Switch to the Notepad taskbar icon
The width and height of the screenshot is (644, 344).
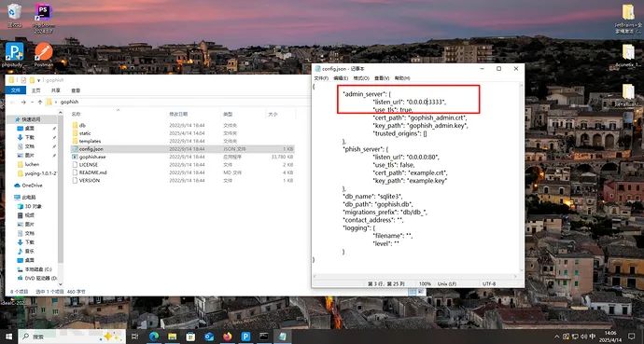coord(283,337)
